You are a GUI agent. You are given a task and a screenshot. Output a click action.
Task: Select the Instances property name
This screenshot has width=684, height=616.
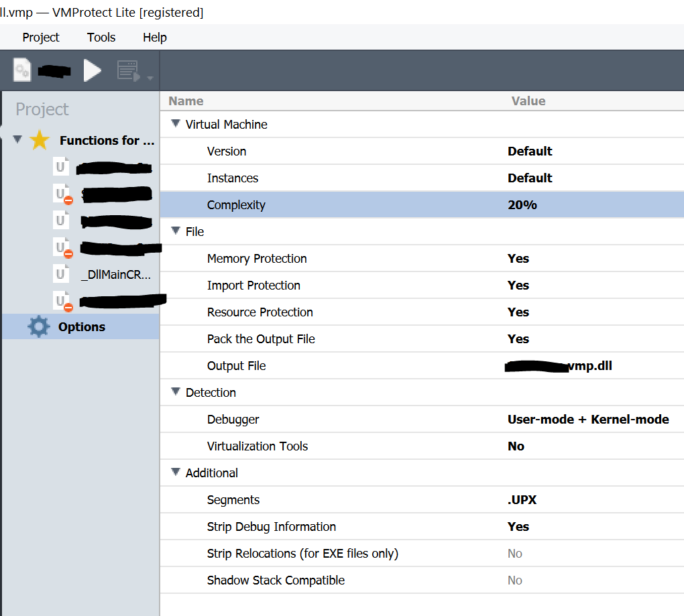(233, 178)
